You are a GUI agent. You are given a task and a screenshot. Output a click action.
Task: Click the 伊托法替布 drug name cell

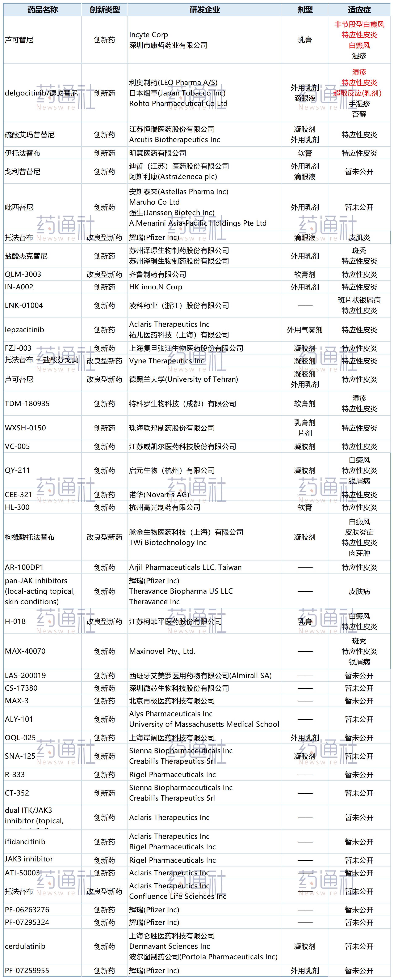[x=22, y=153]
